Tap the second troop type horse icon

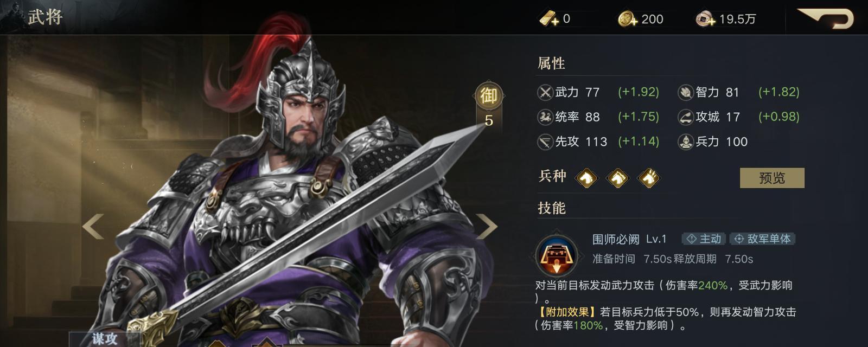(618, 177)
